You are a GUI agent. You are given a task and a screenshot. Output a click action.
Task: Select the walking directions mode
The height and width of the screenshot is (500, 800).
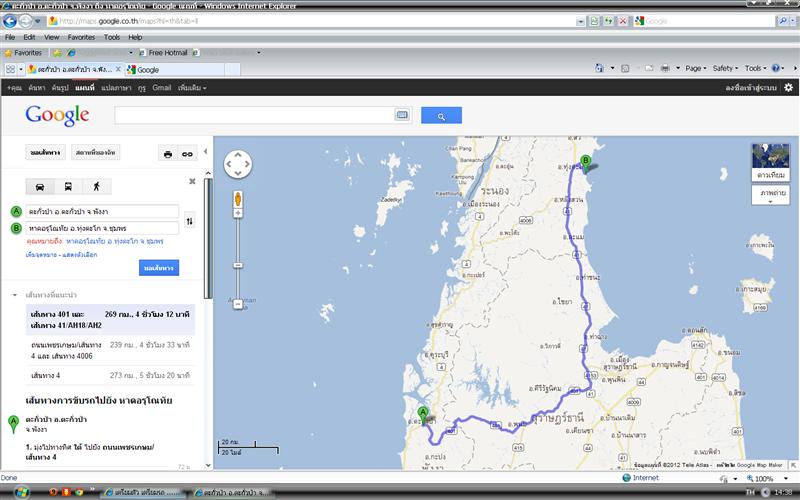click(97, 186)
